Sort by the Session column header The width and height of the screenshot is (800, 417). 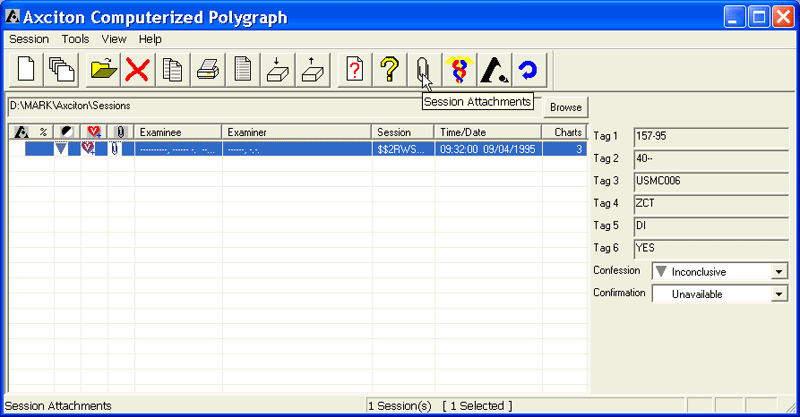403,132
